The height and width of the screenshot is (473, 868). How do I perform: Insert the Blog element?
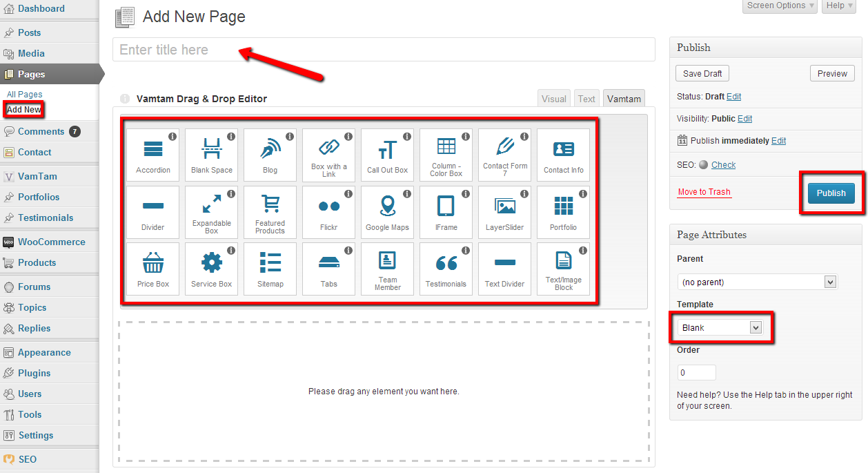(x=270, y=155)
